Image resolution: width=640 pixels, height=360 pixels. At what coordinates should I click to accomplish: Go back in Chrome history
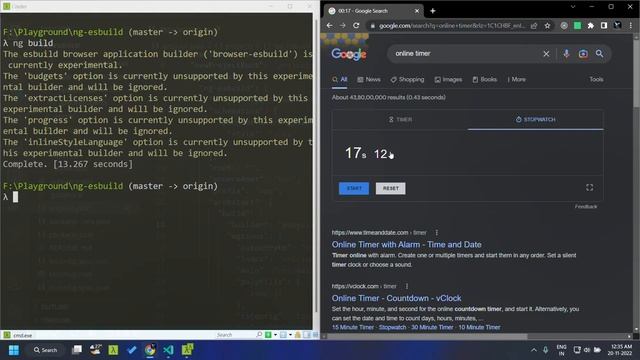click(x=329, y=25)
